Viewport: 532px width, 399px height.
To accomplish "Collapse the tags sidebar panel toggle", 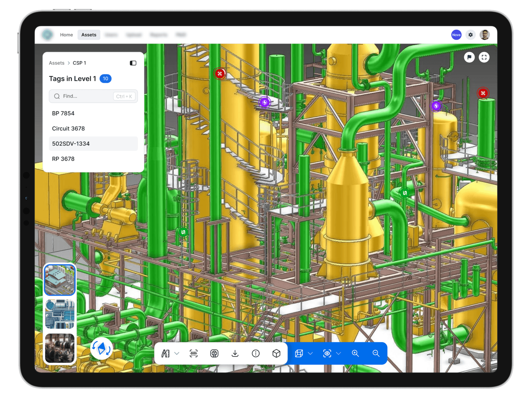I will (x=133, y=63).
